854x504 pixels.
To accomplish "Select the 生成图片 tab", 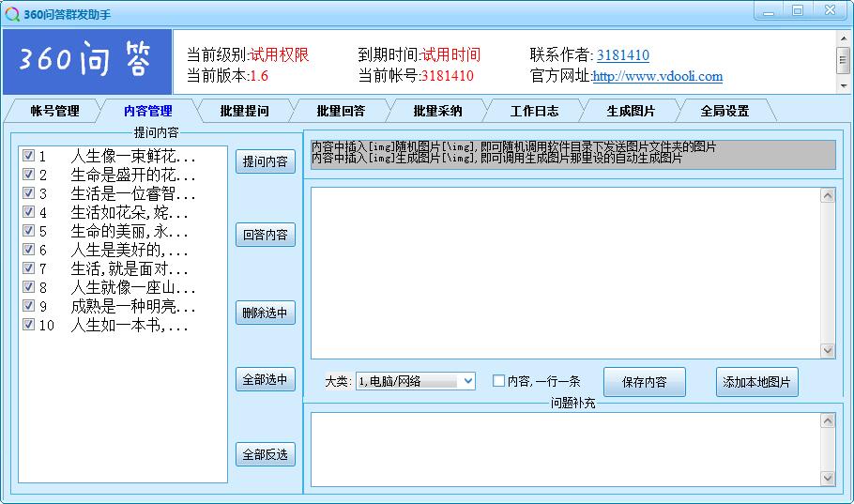I will point(630,111).
